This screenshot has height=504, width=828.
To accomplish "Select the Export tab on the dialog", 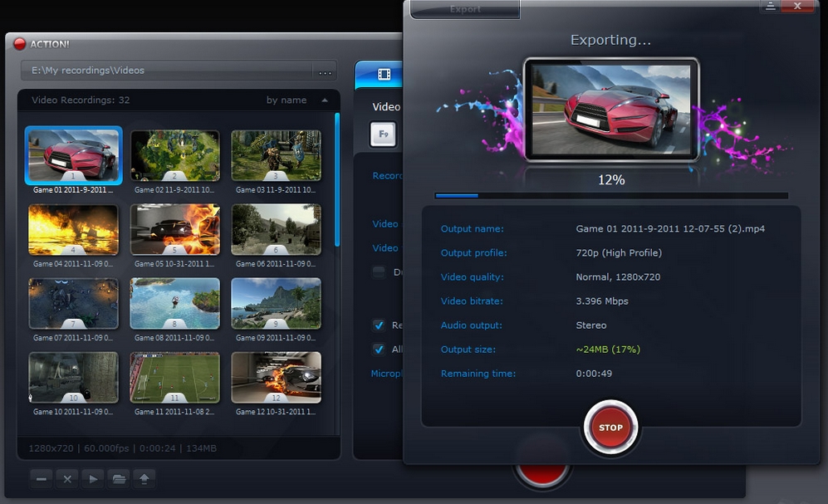I will coord(463,8).
